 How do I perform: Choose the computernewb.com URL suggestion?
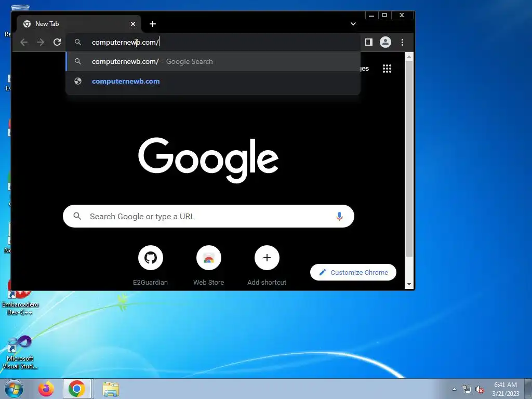point(213,81)
